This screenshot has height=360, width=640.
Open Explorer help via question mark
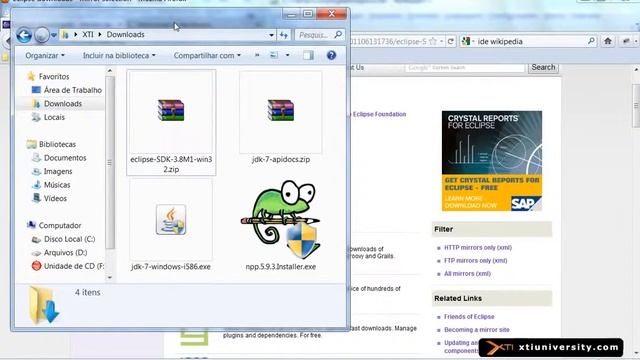coord(331,55)
